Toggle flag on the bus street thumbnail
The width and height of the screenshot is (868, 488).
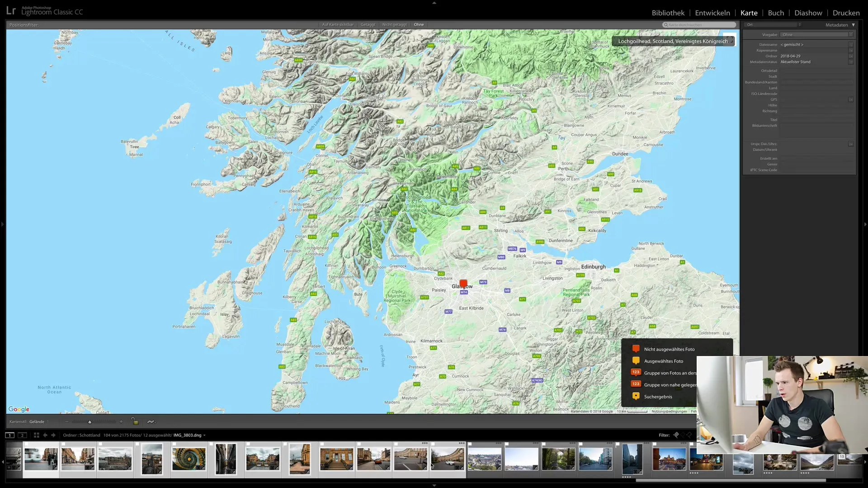pos(26,444)
